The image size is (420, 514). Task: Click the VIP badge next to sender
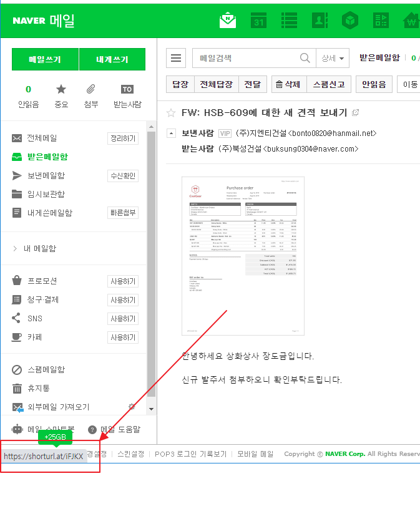225,133
